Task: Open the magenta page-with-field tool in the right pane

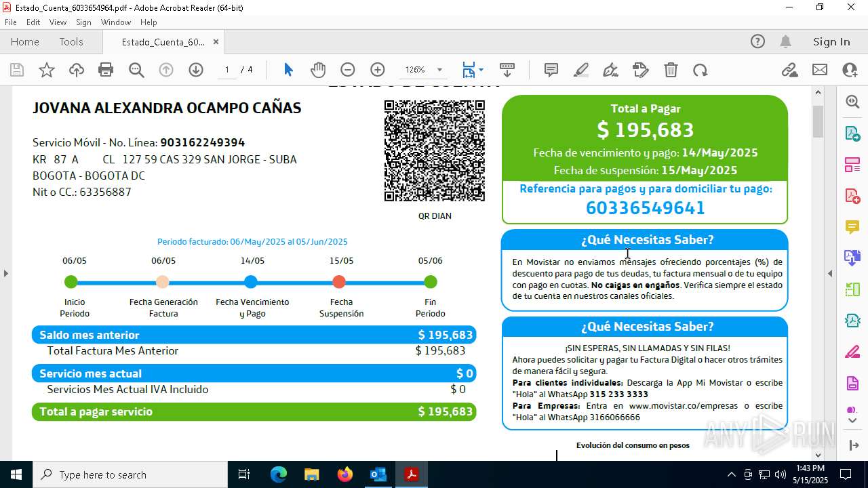Action: point(852,384)
